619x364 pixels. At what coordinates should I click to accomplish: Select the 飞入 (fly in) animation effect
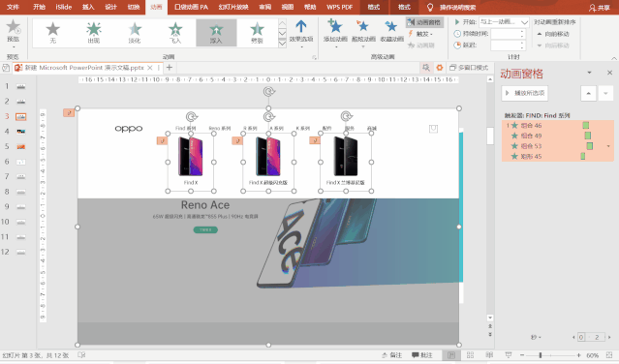click(175, 32)
